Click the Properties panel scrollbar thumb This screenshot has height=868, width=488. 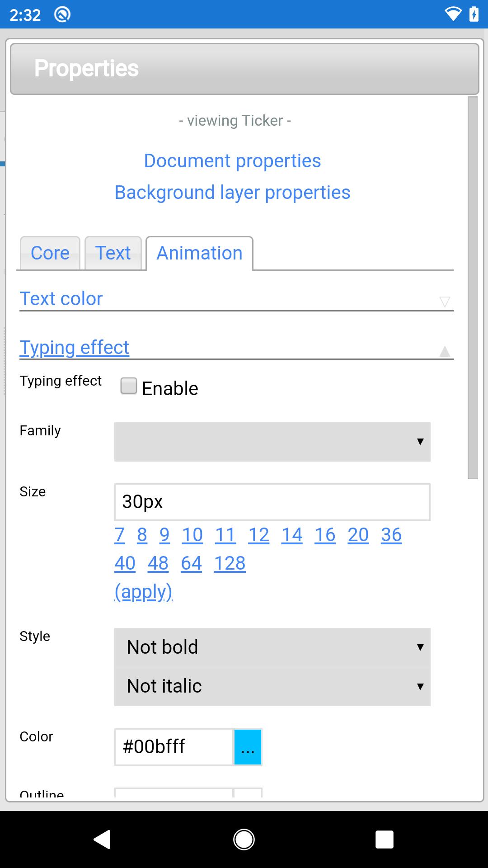(x=473, y=288)
